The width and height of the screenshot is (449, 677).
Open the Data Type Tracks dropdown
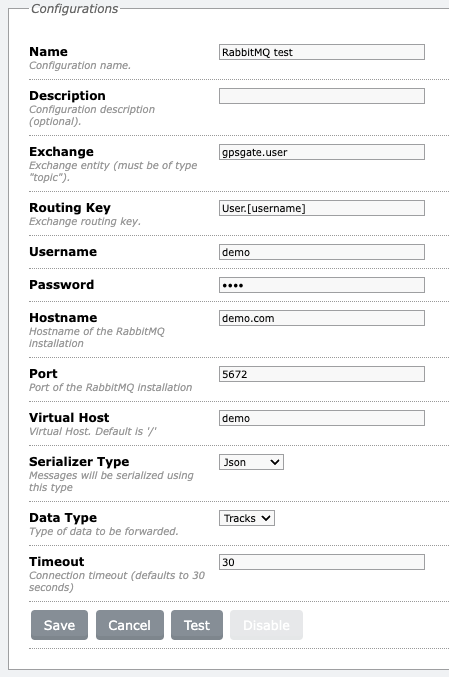point(247,518)
